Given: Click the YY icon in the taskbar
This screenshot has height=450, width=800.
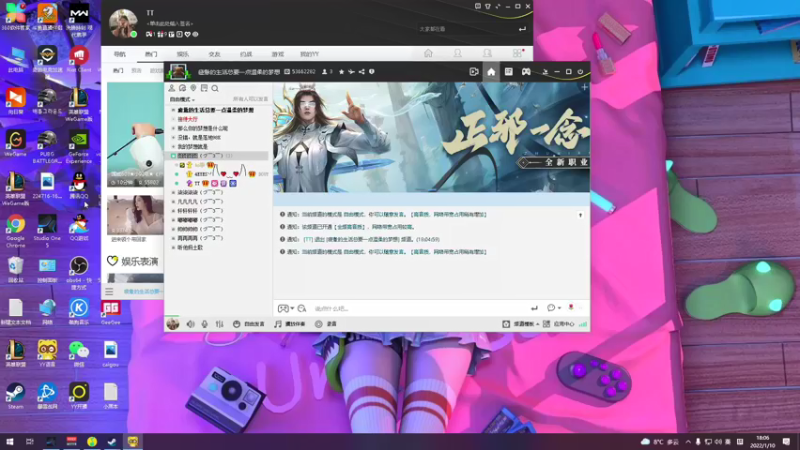Looking at the screenshot, I should pyautogui.click(x=133, y=441).
